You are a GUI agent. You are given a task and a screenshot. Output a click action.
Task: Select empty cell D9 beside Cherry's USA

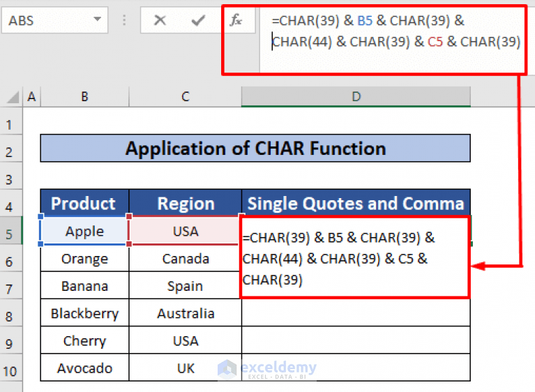(356, 340)
